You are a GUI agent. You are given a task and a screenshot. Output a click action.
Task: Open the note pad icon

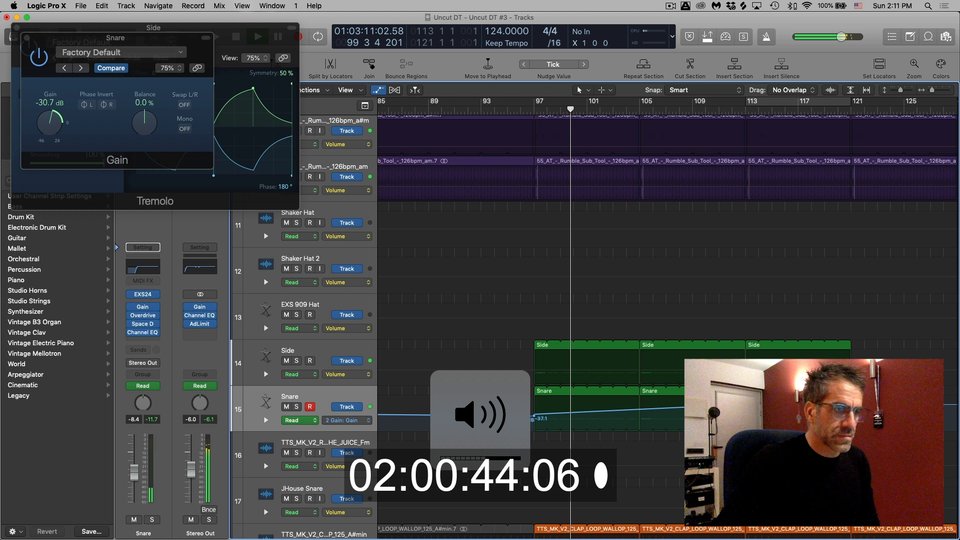pyautogui.click(x=910, y=37)
